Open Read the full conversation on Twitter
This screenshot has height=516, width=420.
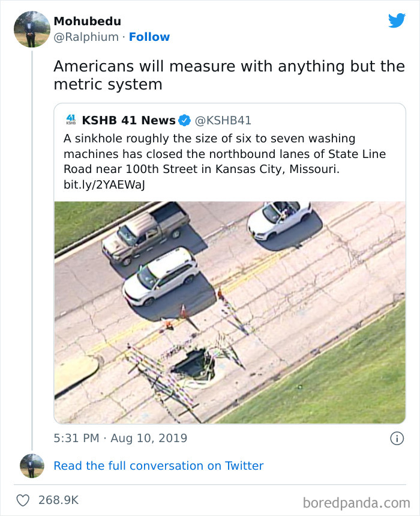(159, 466)
